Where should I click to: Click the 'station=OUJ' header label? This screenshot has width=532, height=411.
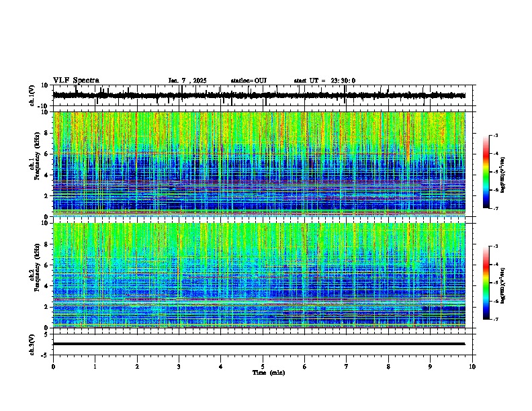click(249, 81)
